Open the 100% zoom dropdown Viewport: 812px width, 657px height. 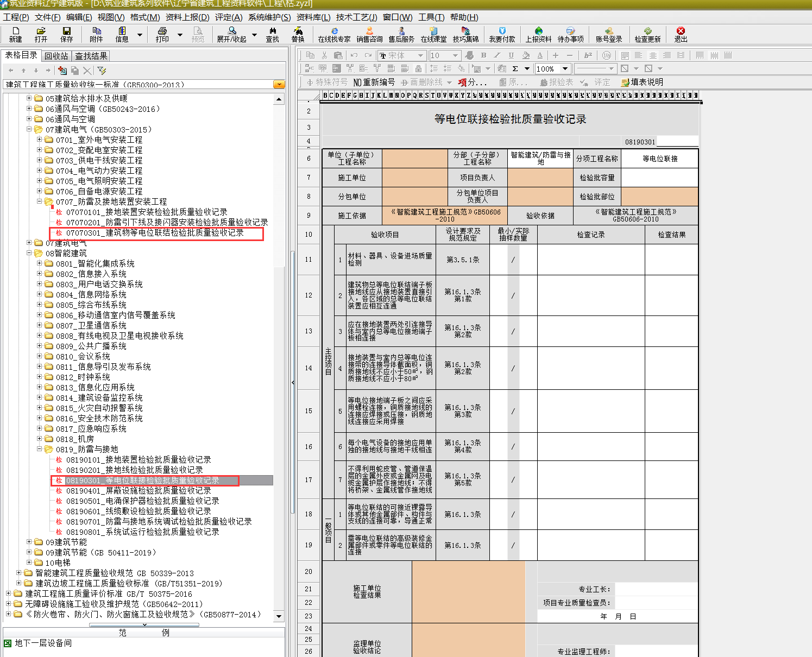(x=565, y=68)
